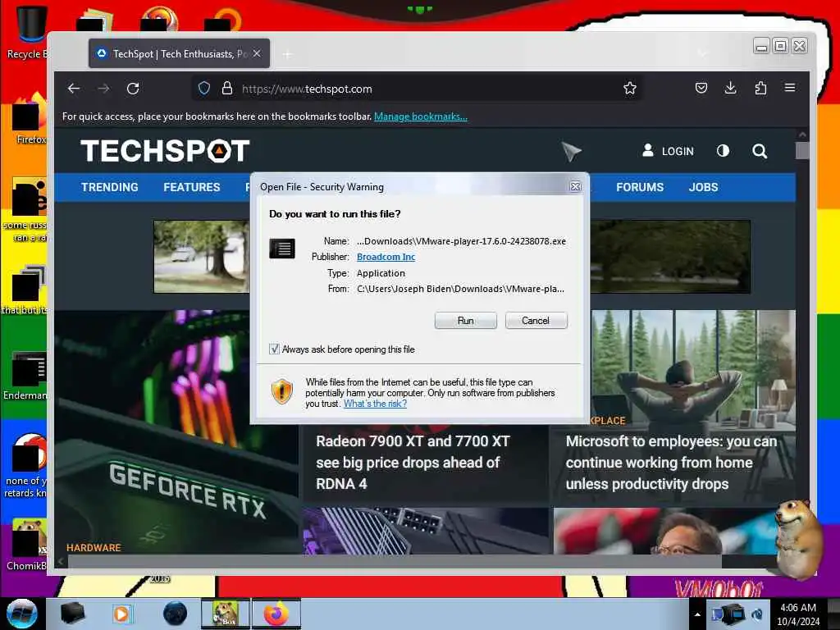Open the JOBS menu item
This screenshot has width=840, height=630.
point(703,188)
